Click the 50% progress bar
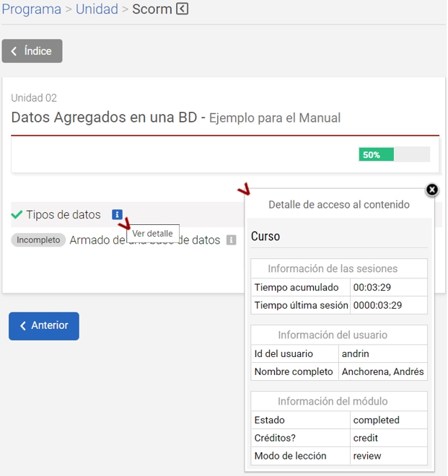448x476 pixels. pyautogui.click(x=394, y=154)
